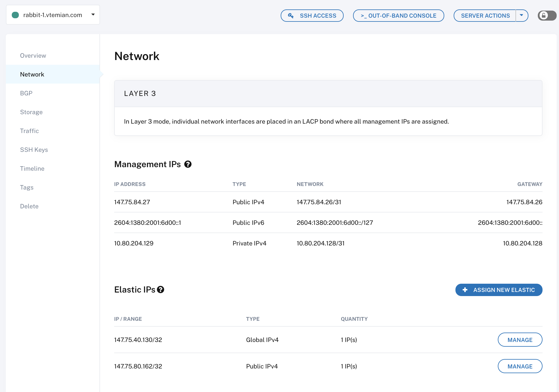Open the Management IPs help icon

pyautogui.click(x=188, y=164)
